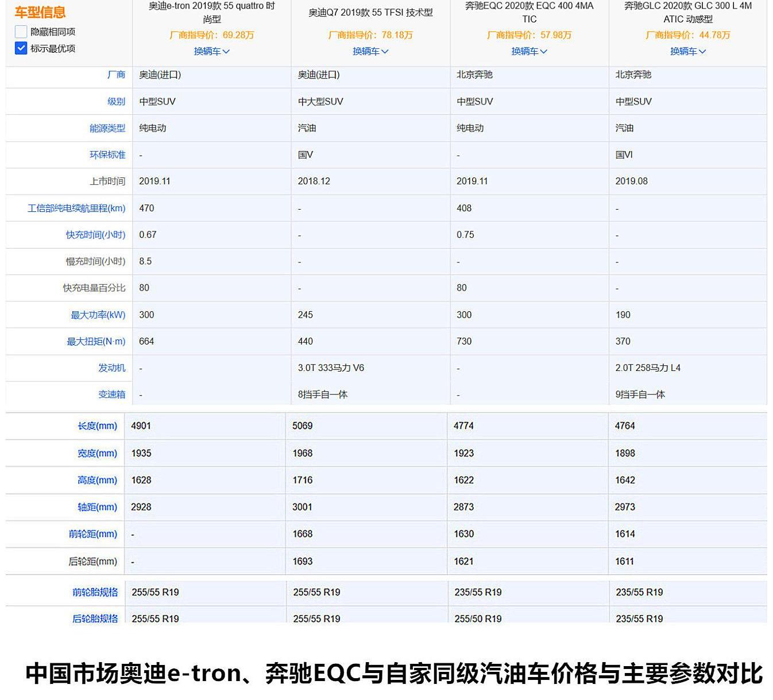Click the 1968 width value

302,453
